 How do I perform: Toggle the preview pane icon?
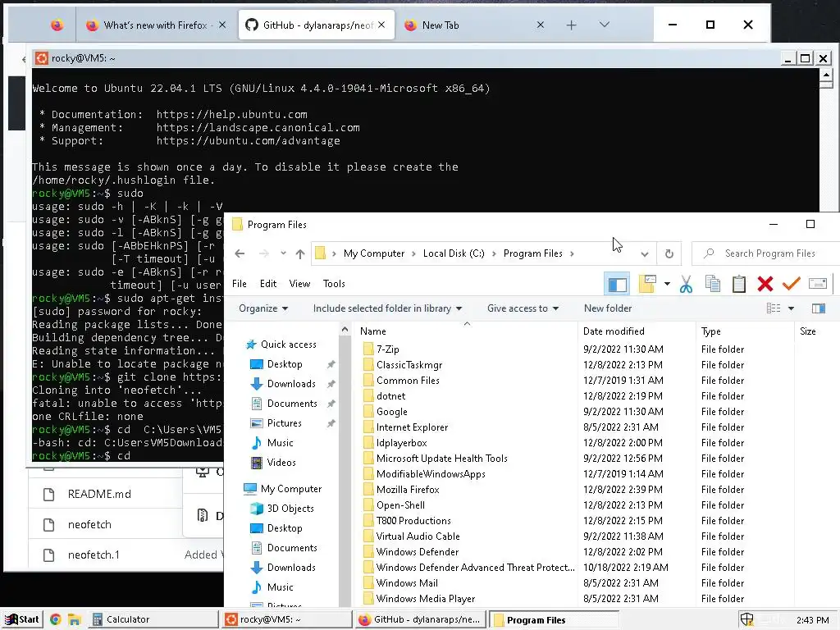(x=819, y=308)
